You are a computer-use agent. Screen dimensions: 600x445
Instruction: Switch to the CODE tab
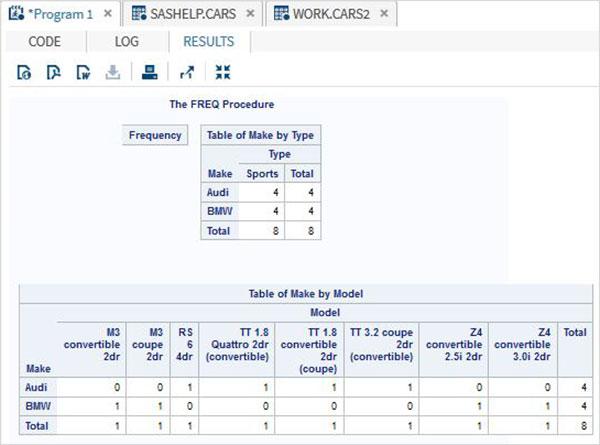coord(44,41)
